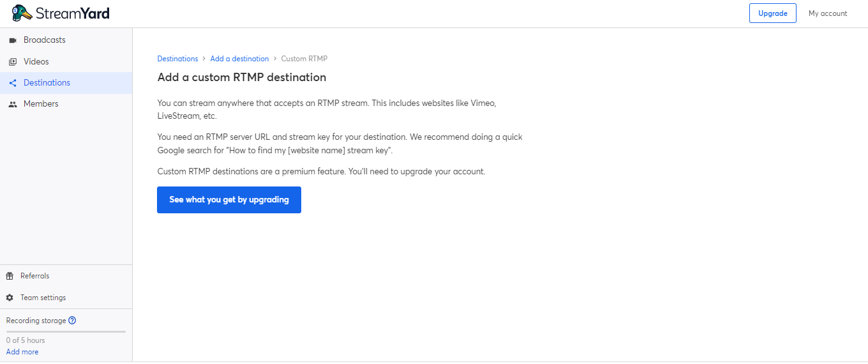This screenshot has width=868, height=364.
Task: Click the premium feature notice sentence
Action: tap(322, 172)
